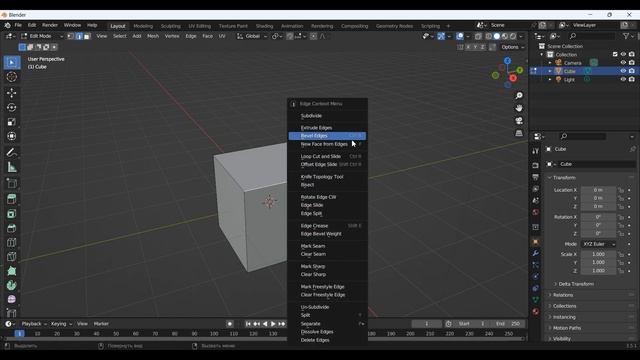
Task: Select the Inset Faces tool
Action: click(11, 213)
